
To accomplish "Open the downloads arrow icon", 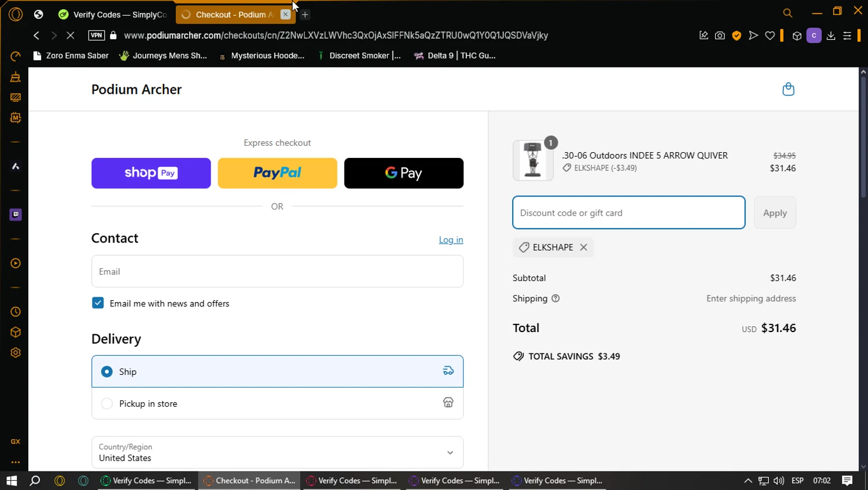I will (x=831, y=35).
